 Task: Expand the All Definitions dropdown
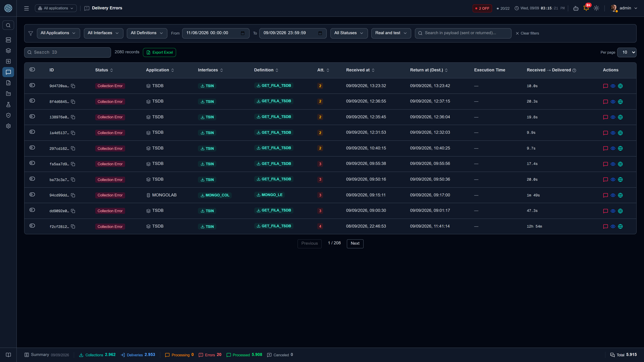coord(147,33)
